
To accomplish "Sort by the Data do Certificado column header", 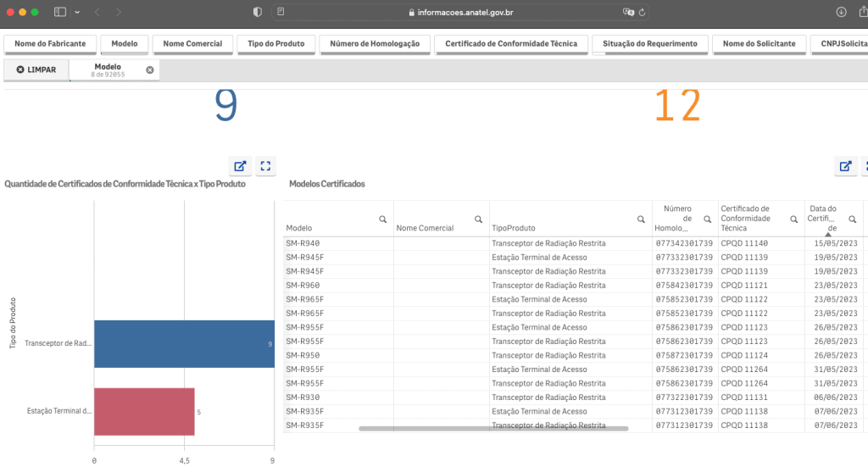I will click(x=822, y=219).
